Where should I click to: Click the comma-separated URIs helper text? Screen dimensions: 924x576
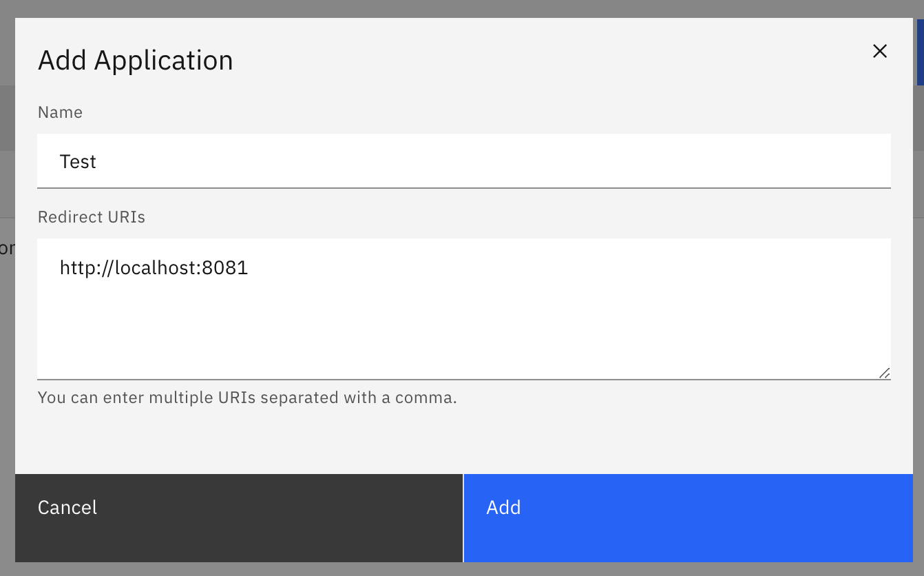point(249,398)
